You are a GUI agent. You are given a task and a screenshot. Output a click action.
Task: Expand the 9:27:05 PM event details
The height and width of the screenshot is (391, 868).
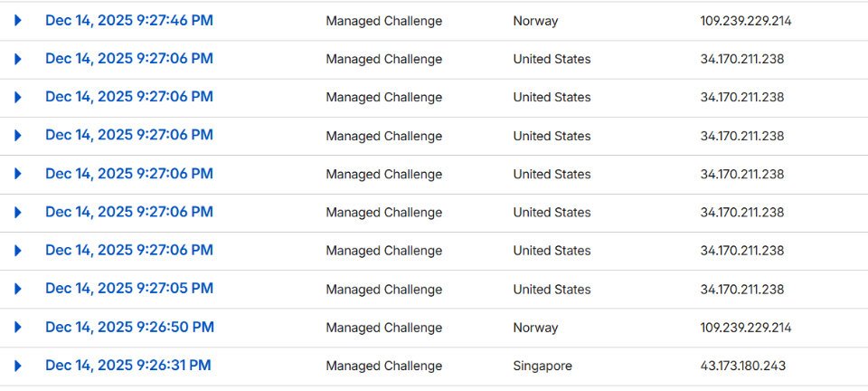click(17, 289)
